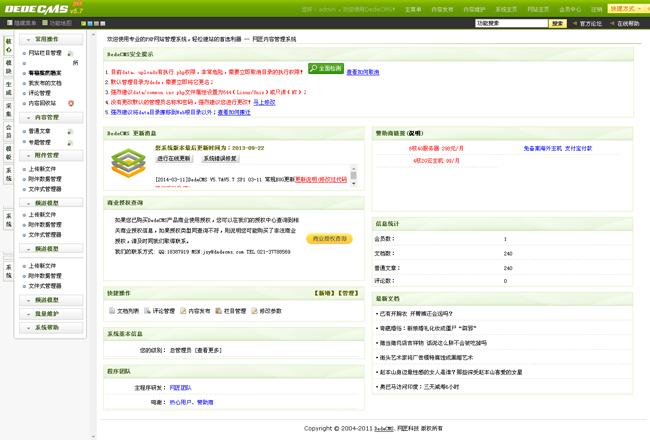Click the icon beside 普通文章
Image resolution: width=650 pixels, height=440 pixels.
(70, 131)
